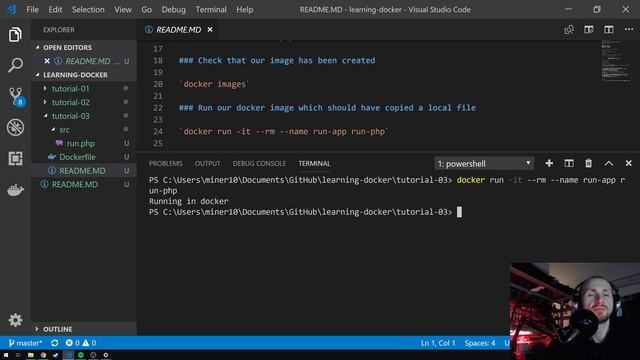Image resolution: width=640 pixels, height=360 pixels.
Task: Collapse the Open Editors section
Action: (x=84, y=48)
